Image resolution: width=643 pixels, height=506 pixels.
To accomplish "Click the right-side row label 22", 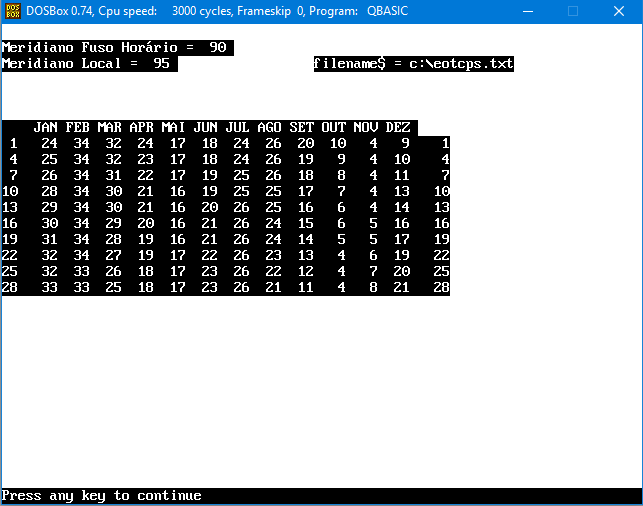I will pyautogui.click(x=442, y=255).
